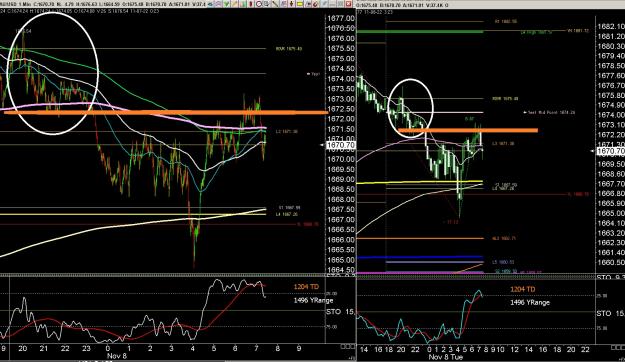Click 1496 YRange label in right chart
Image resolution: width=625 pixels, height=362 pixels.
(530, 303)
